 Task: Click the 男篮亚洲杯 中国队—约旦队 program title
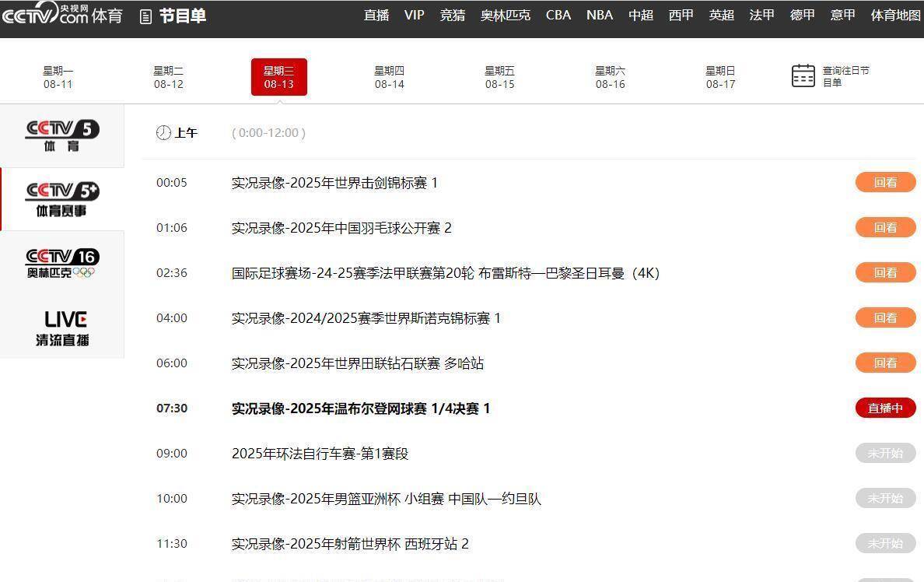tap(386, 499)
